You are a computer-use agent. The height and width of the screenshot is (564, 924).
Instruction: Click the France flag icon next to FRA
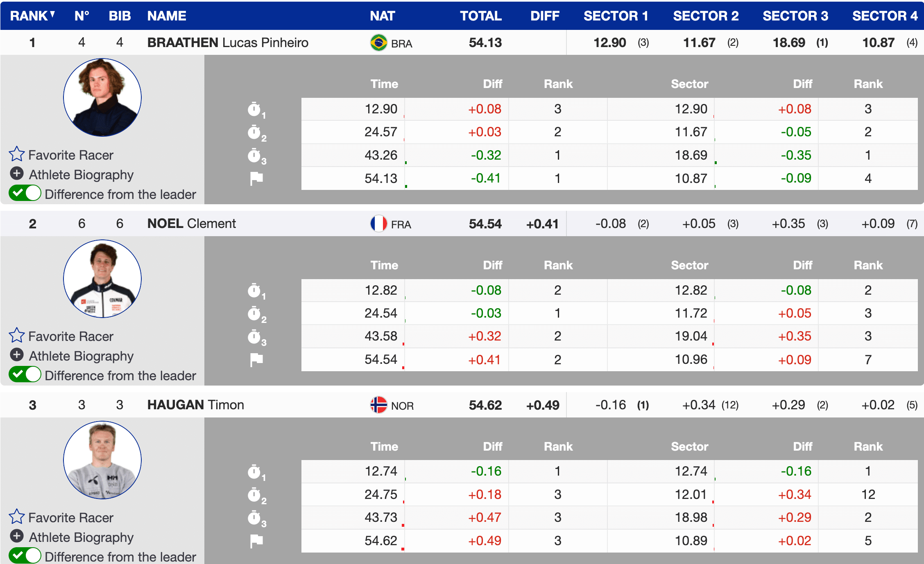(378, 224)
